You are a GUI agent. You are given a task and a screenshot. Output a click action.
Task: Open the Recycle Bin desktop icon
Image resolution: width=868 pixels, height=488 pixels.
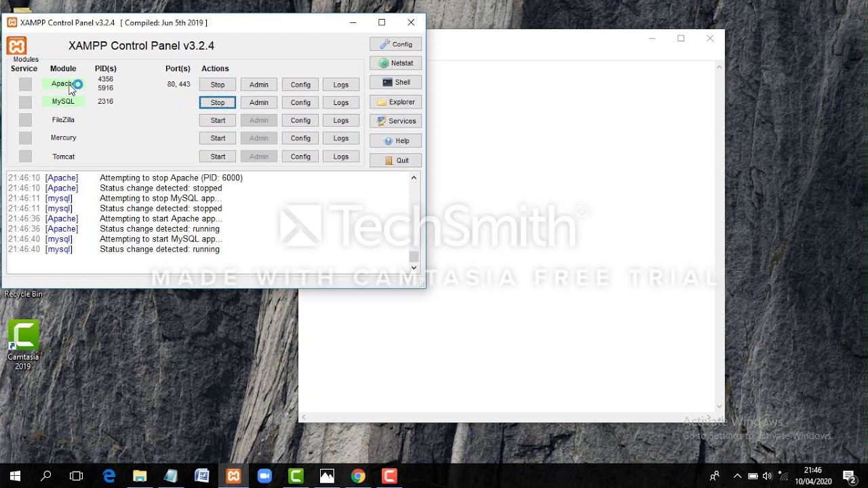click(x=23, y=293)
